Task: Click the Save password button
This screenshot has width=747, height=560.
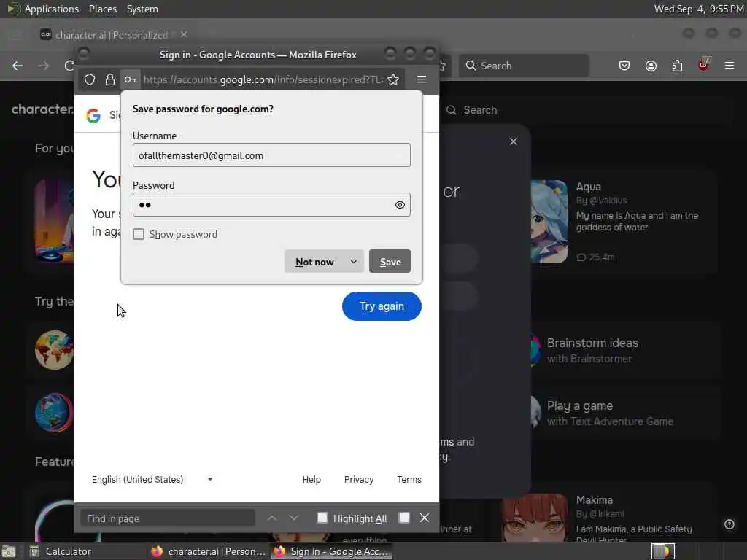Action: (390, 262)
